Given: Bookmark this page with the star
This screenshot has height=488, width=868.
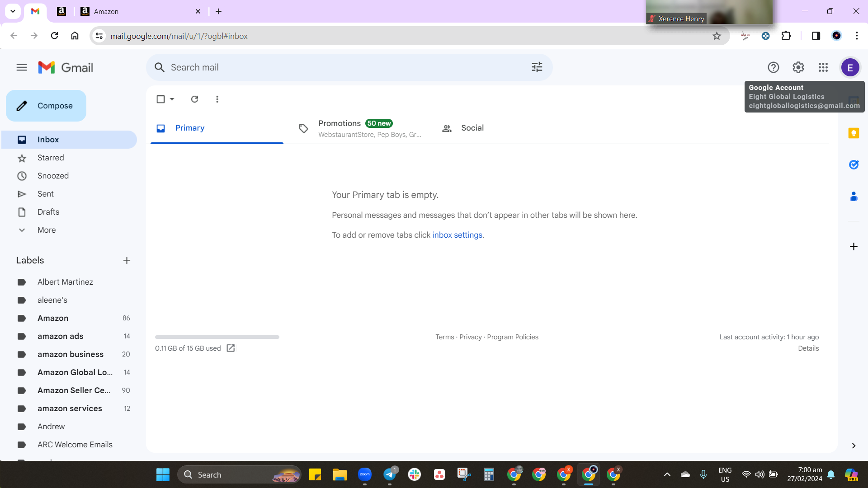Looking at the screenshot, I should tap(717, 36).
